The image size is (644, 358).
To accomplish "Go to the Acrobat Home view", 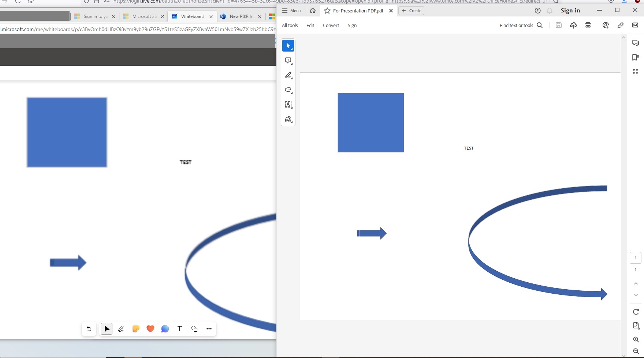I will (x=313, y=11).
